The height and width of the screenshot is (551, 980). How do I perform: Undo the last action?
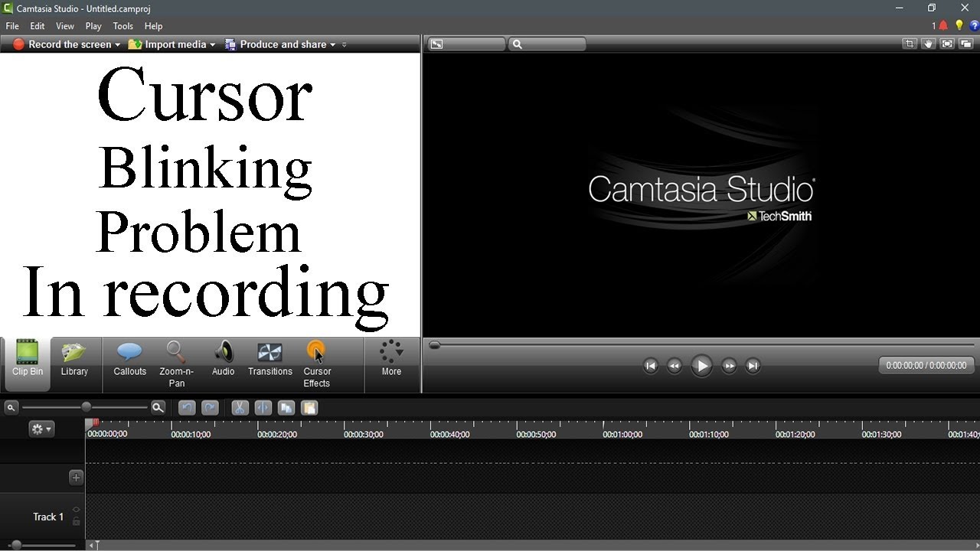click(187, 408)
